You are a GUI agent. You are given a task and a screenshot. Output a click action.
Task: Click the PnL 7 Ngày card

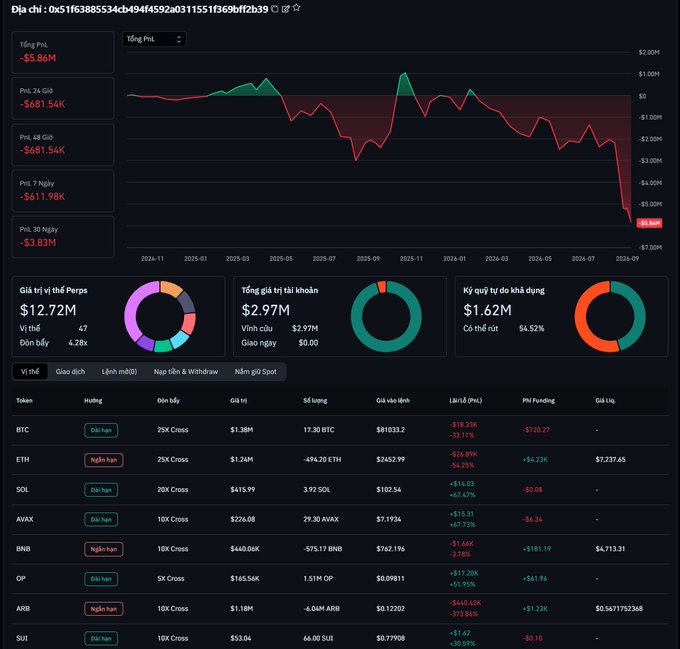[63, 191]
